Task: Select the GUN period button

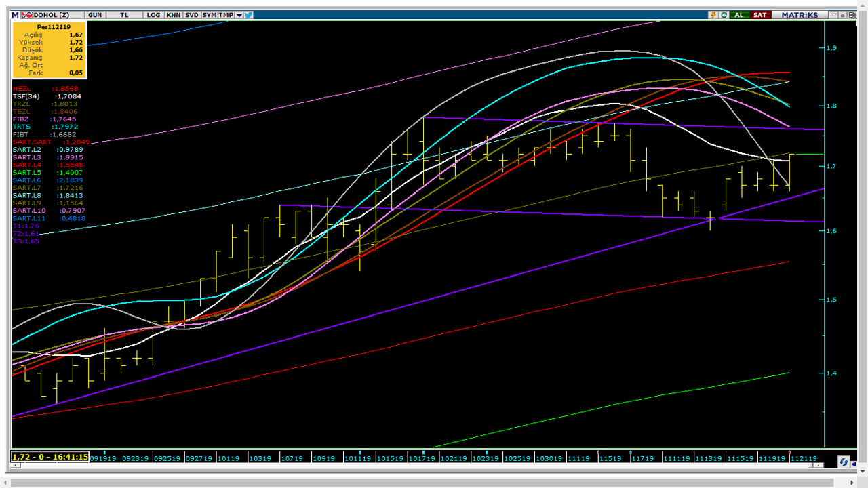Action: click(95, 15)
